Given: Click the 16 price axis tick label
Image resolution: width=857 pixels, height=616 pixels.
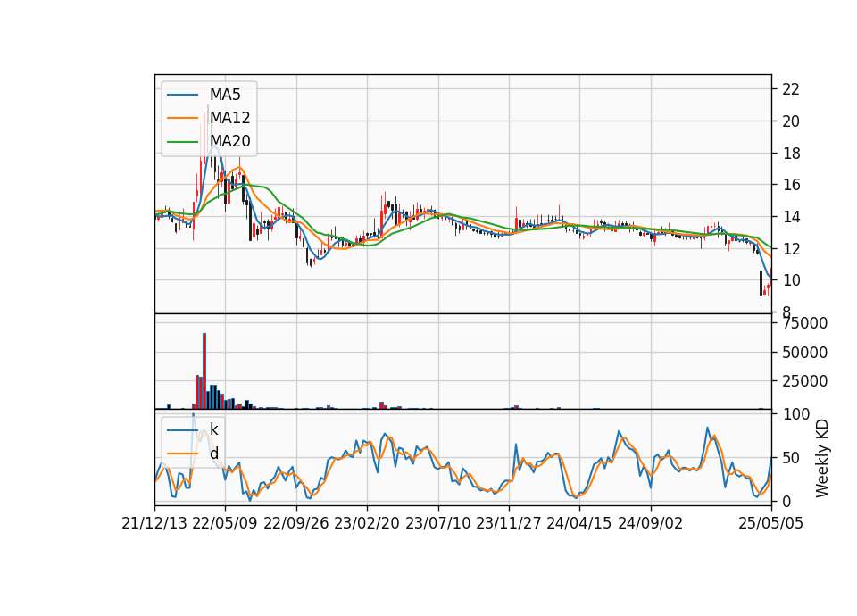Looking at the screenshot, I should (x=791, y=185).
